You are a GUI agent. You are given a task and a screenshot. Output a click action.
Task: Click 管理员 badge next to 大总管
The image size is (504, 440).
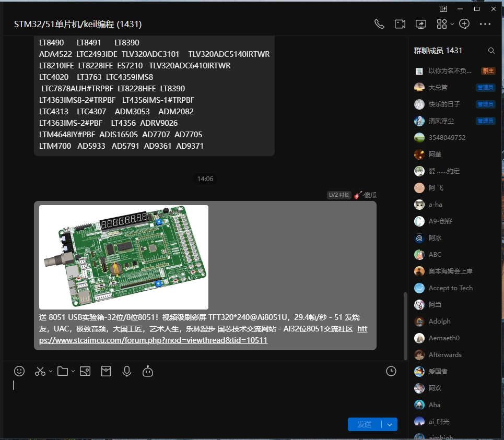tap(485, 87)
